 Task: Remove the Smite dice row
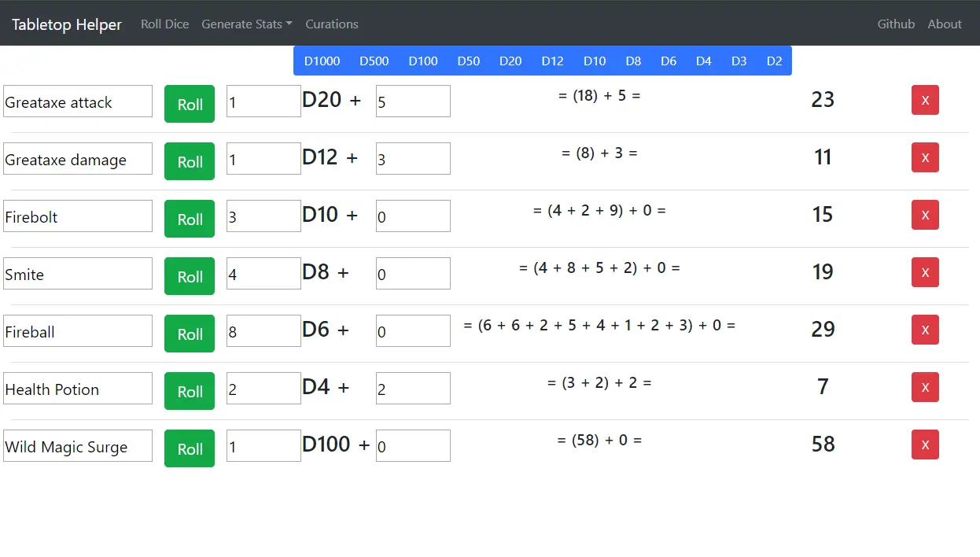(x=925, y=272)
